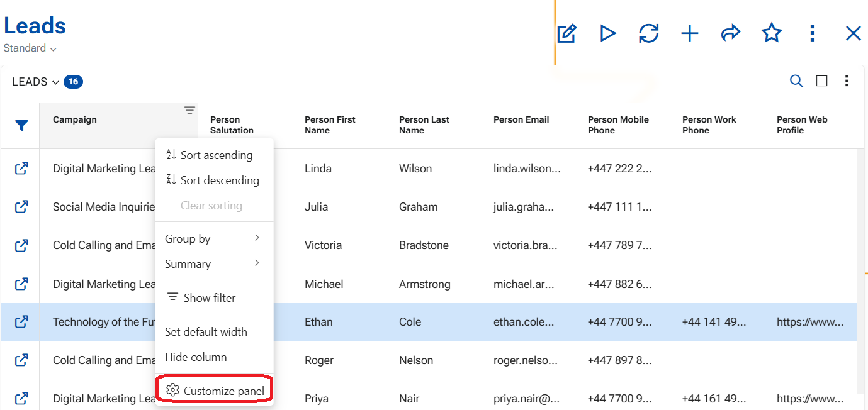
Task: Click cell '+447 111 1...'
Action: 619,207
